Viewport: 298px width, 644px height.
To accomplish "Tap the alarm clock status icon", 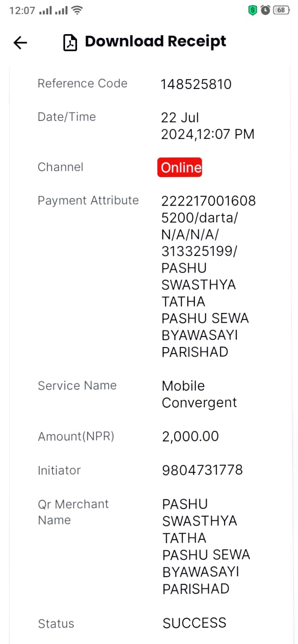I will tap(266, 10).
